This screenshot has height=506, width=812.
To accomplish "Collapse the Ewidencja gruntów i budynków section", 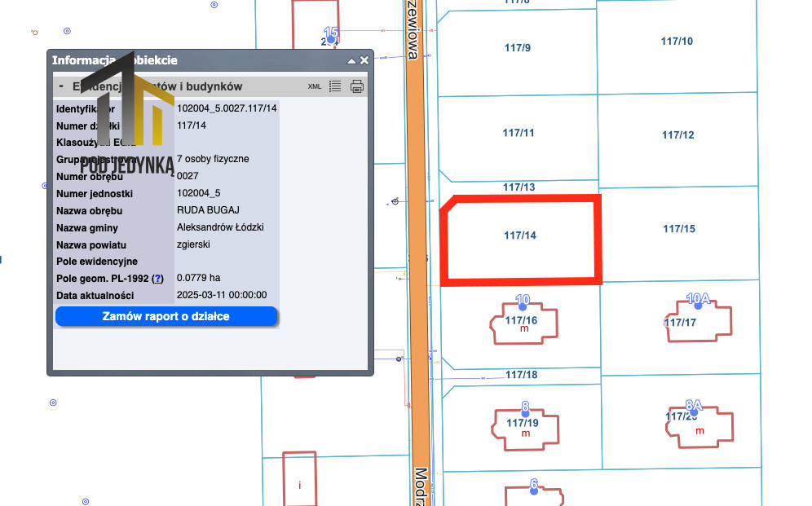I will (61, 86).
